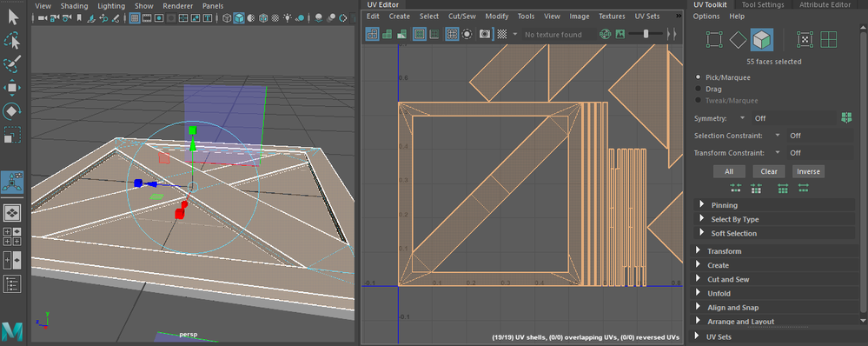Screen dimensions: 868x346
Task: Open the viewport Renderer menu
Action: pyautogui.click(x=178, y=6)
